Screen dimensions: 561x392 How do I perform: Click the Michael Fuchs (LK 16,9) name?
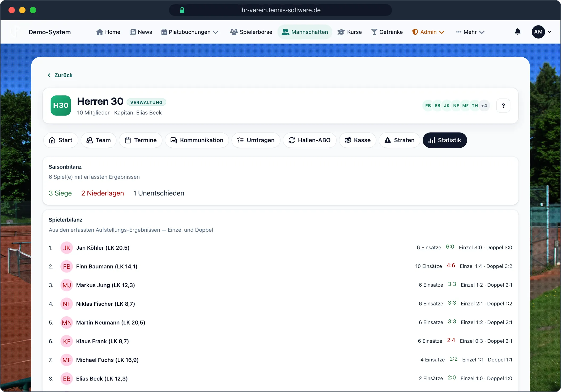107,360
